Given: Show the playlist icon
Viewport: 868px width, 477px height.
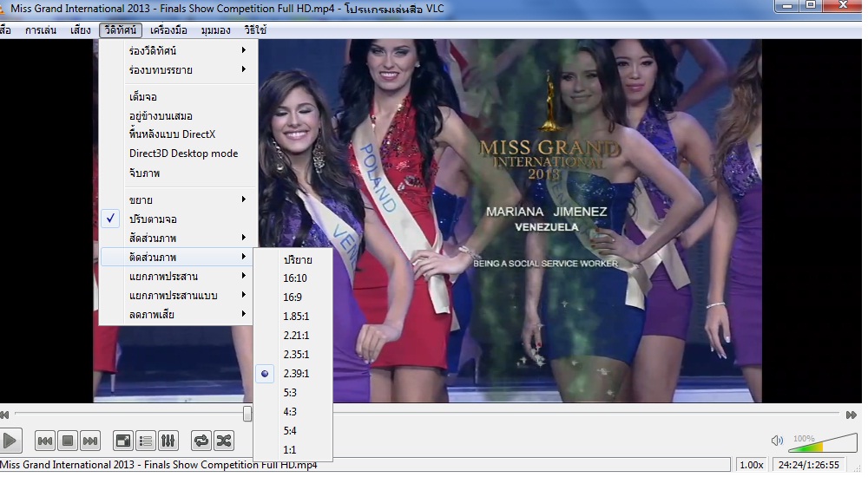Looking at the screenshot, I should [x=146, y=441].
